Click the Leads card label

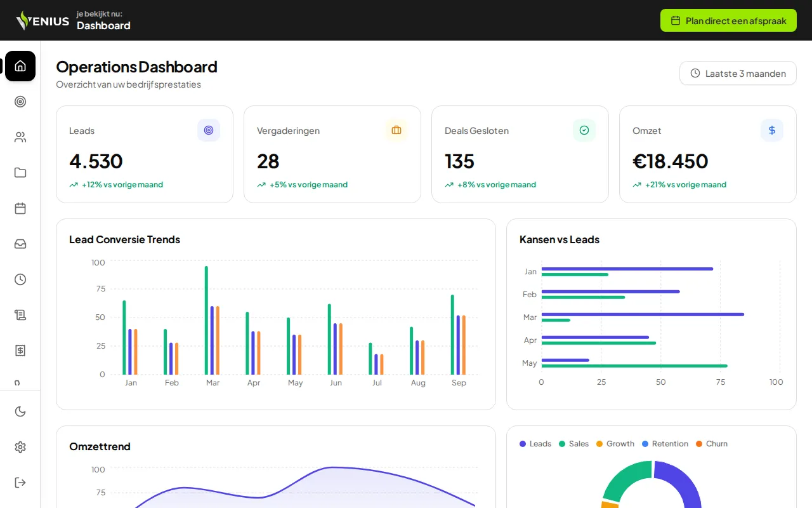pos(82,131)
